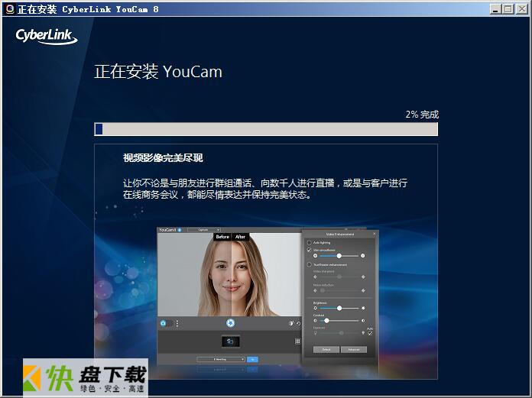Click the Exposure slider handle
The height and width of the screenshot is (398, 532).
[x=342, y=333]
